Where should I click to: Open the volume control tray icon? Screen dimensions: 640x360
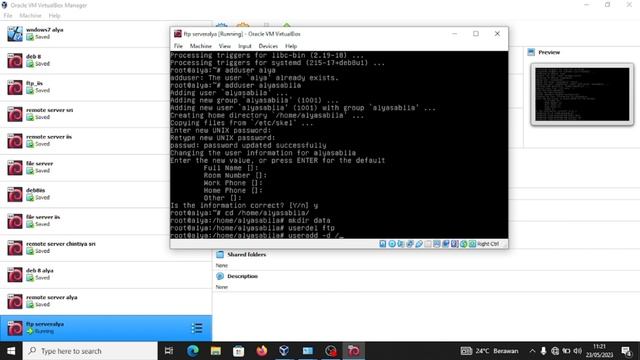click(x=578, y=351)
